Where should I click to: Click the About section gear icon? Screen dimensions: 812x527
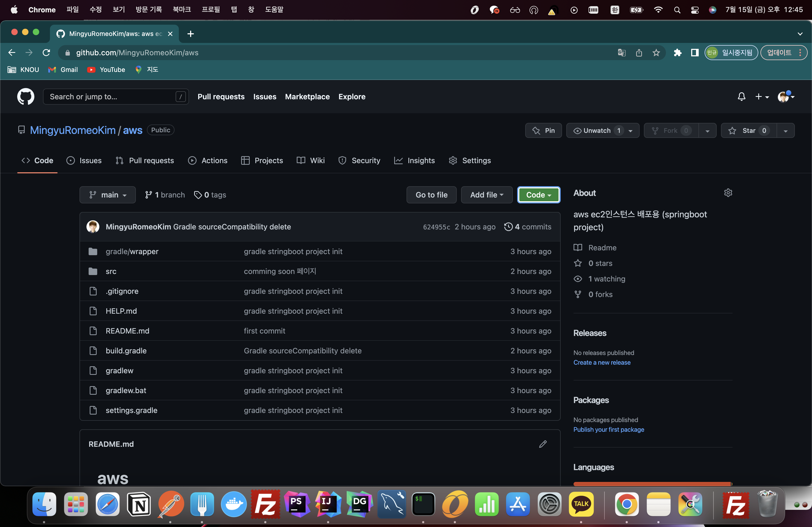click(x=728, y=193)
